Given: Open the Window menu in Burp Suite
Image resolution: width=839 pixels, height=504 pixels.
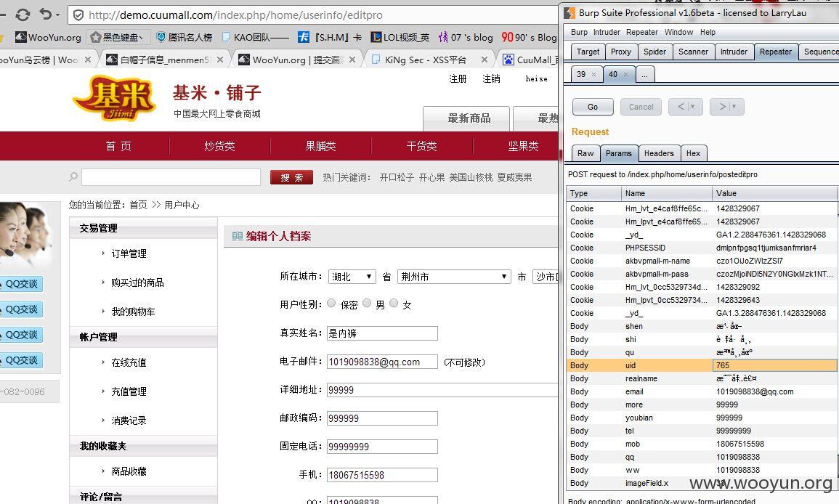Looking at the screenshot, I should [678, 32].
